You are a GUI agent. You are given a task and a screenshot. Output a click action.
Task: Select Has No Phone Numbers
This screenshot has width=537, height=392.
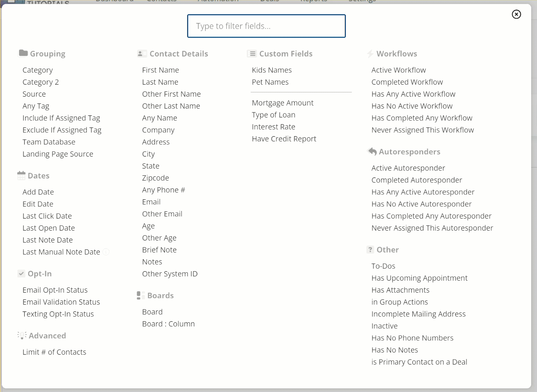(x=413, y=338)
